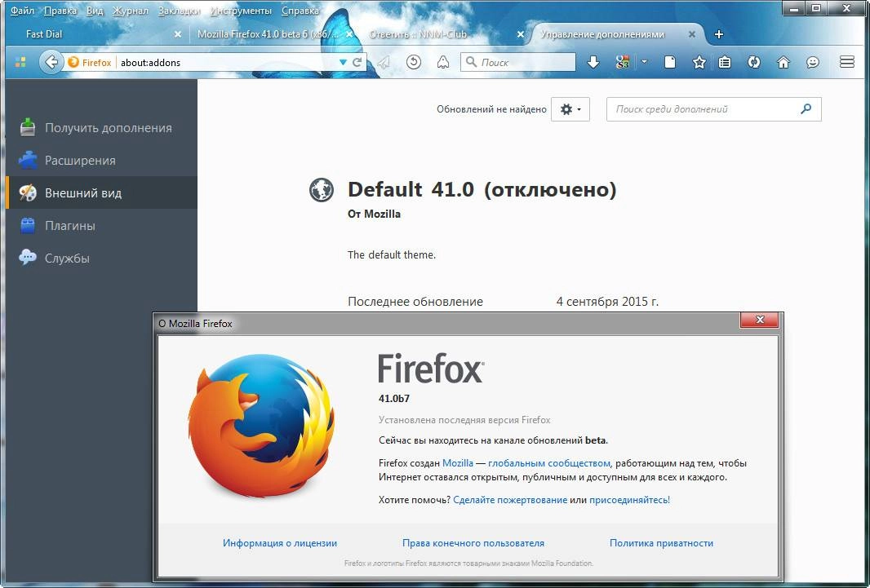Focus the Поиск search box

click(517, 62)
